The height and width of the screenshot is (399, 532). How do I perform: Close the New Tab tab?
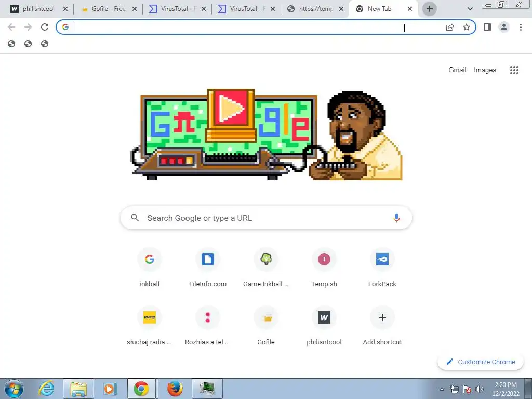pyautogui.click(x=410, y=9)
